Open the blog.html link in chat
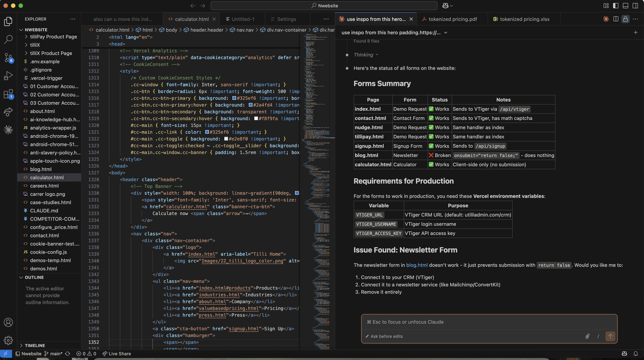The height and width of the screenshot is (360, 644). [x=417, y=265]
